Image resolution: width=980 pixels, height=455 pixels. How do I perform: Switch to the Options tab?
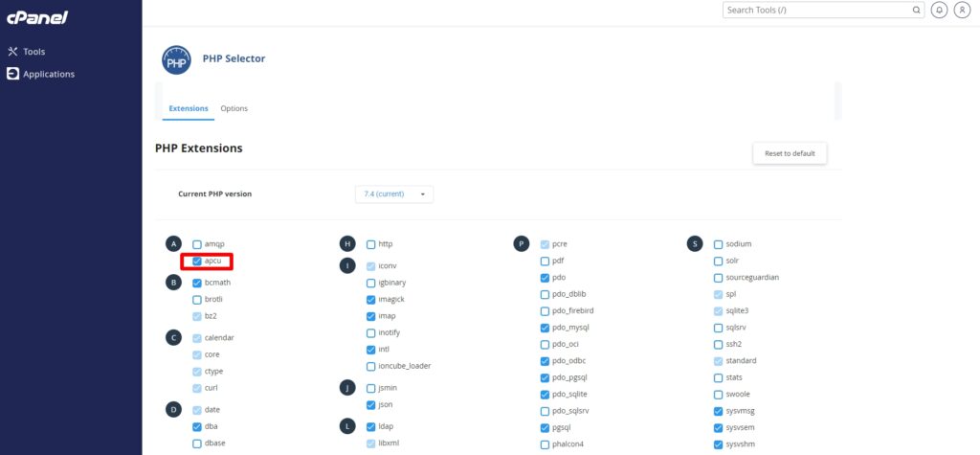[234, 108]
